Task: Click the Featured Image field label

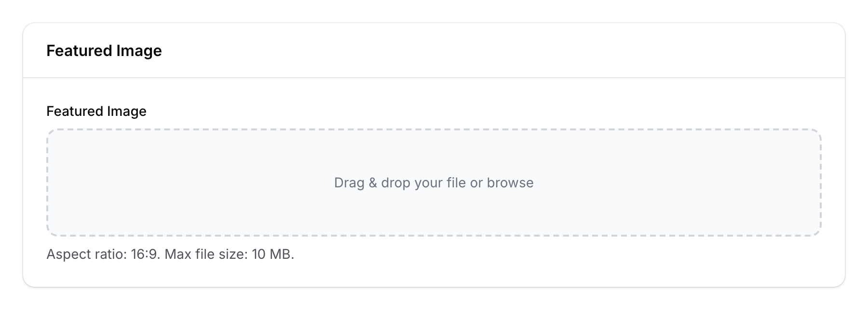Action: pos(96,111)
